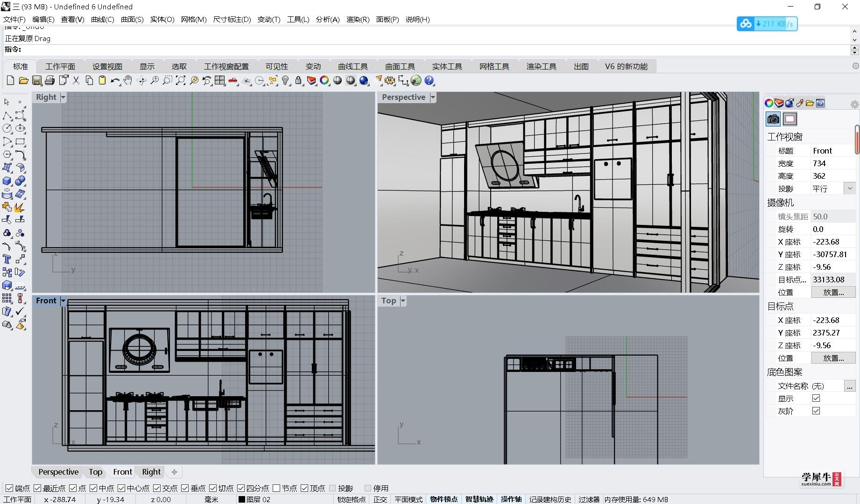Screen dimensions: 860x504
Task: Switch to the 出图 toolbar tab
Action: (581, 66)
